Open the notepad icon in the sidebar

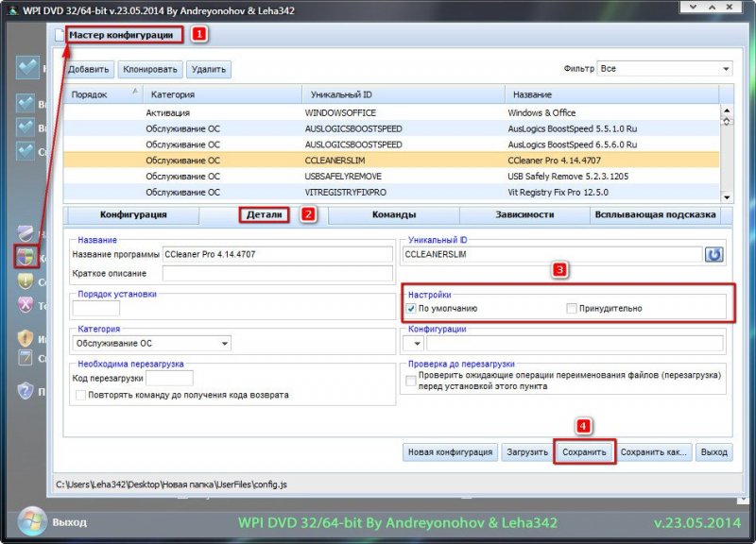pos(26,358)
